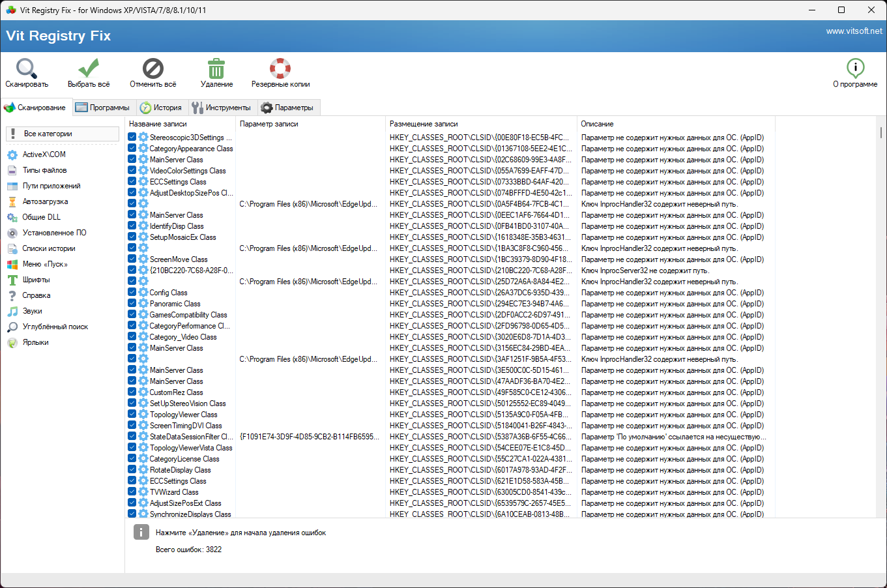Start scan with the Сканировать magnifier icon
The image size is (887, 588).
[x=27, y=68]
